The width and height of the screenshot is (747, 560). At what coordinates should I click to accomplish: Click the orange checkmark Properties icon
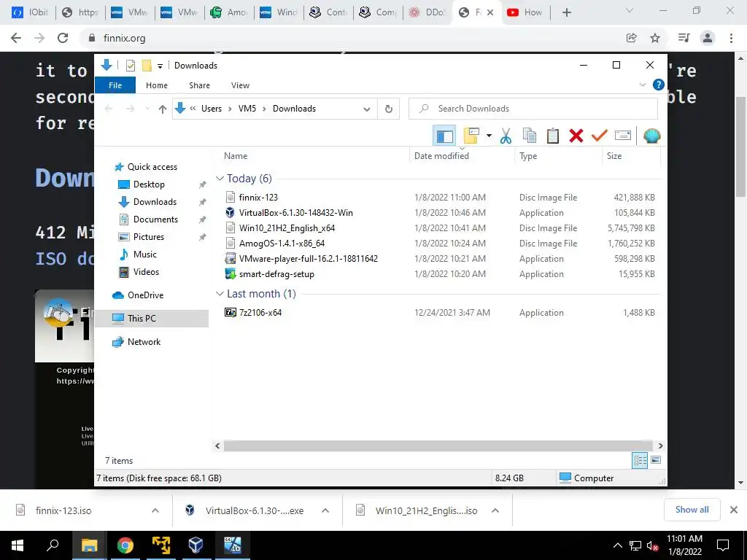[600, 136]
